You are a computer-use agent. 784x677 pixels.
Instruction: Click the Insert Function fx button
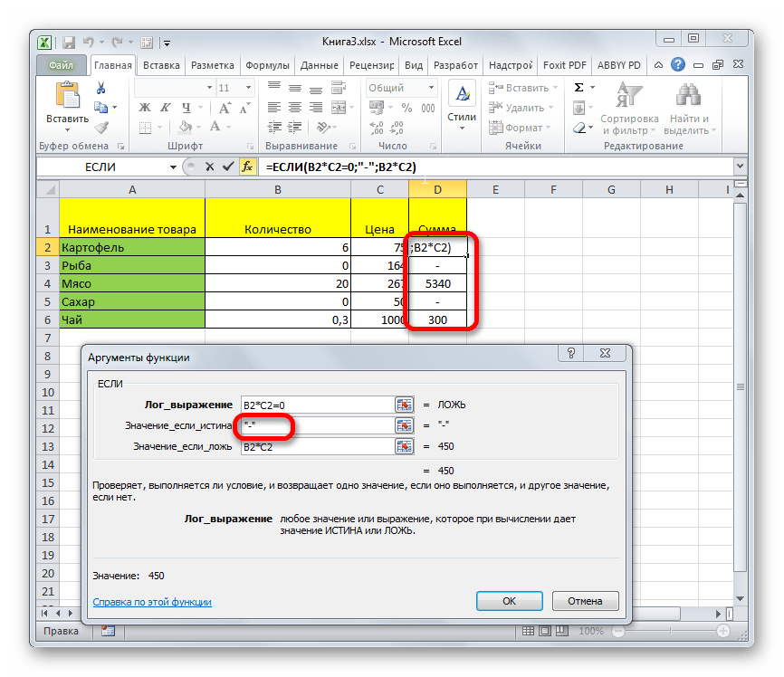247,167
